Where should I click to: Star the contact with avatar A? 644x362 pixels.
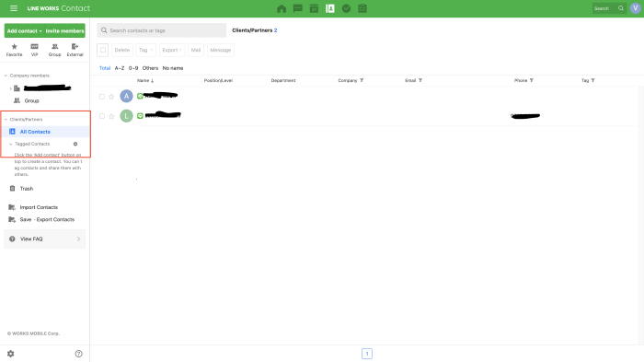coord(111,97)
